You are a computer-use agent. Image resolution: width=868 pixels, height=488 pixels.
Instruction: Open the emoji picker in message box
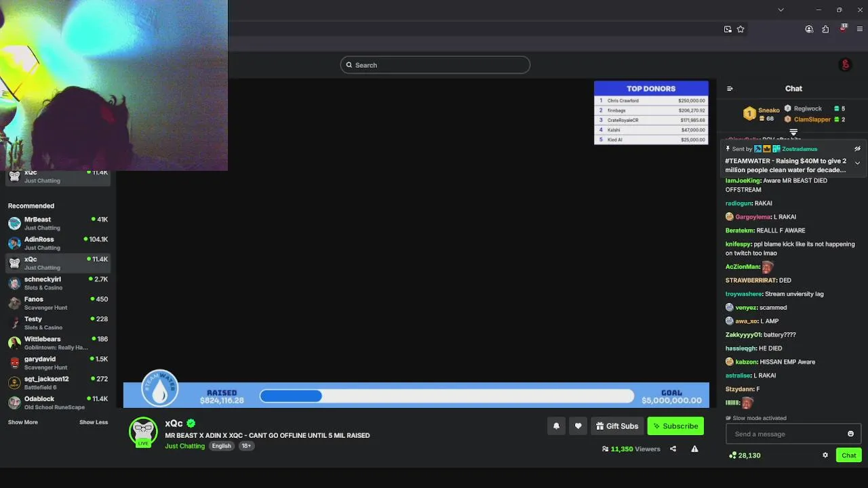(x=850, y=434)
